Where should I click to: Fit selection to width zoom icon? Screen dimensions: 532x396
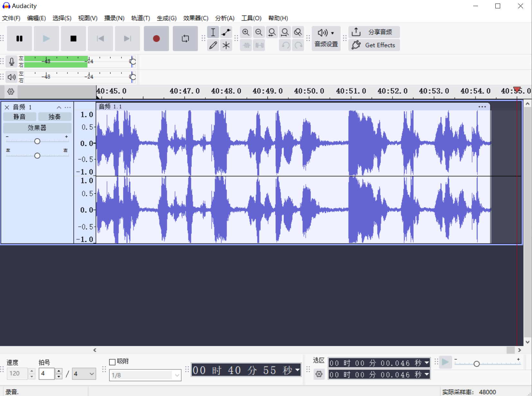click(x=272, y=32)
